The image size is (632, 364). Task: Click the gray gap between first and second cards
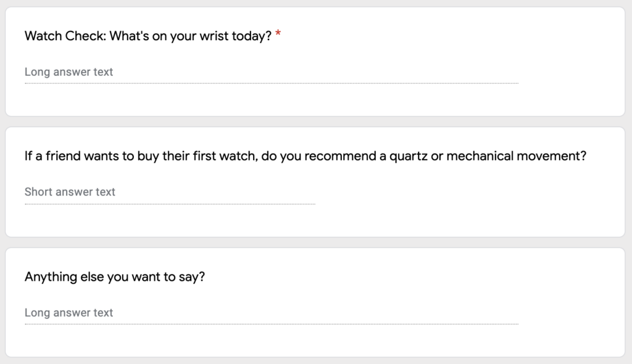pyautogui.click(x=315, y=122)
